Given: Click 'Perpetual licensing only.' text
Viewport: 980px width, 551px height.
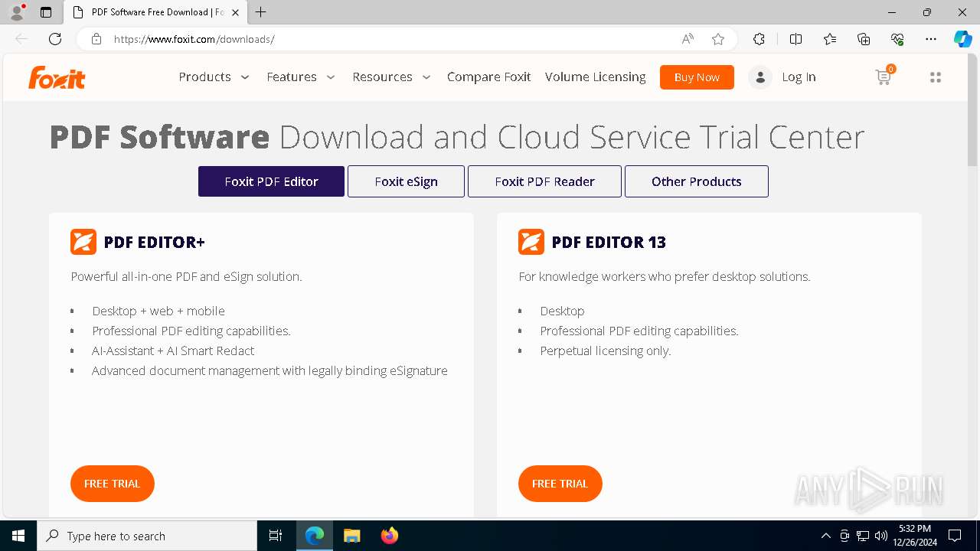Looking at the screenshot, I should pyautogui.click(x=606, y=350).
